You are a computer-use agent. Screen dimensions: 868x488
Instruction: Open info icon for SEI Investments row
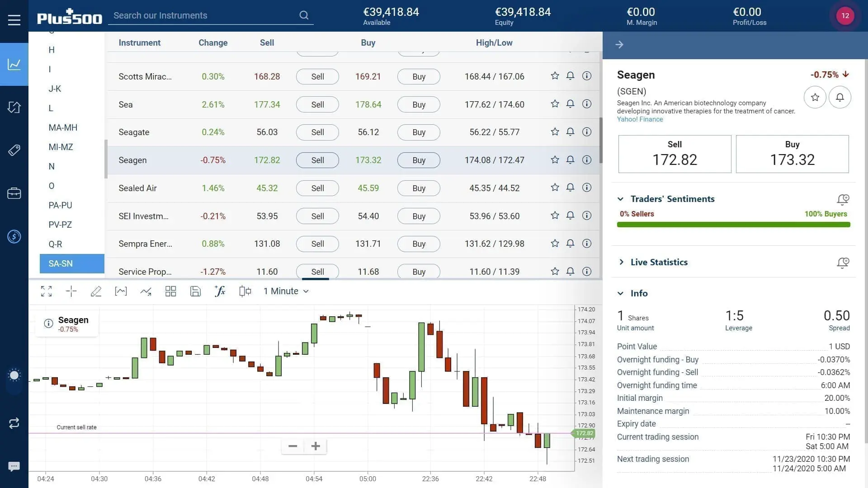click(x=587, y=215)
